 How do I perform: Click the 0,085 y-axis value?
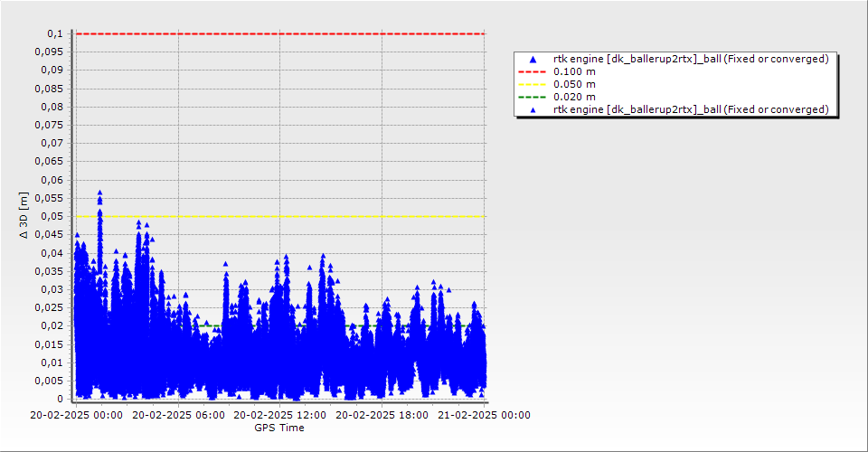[49, 89]
